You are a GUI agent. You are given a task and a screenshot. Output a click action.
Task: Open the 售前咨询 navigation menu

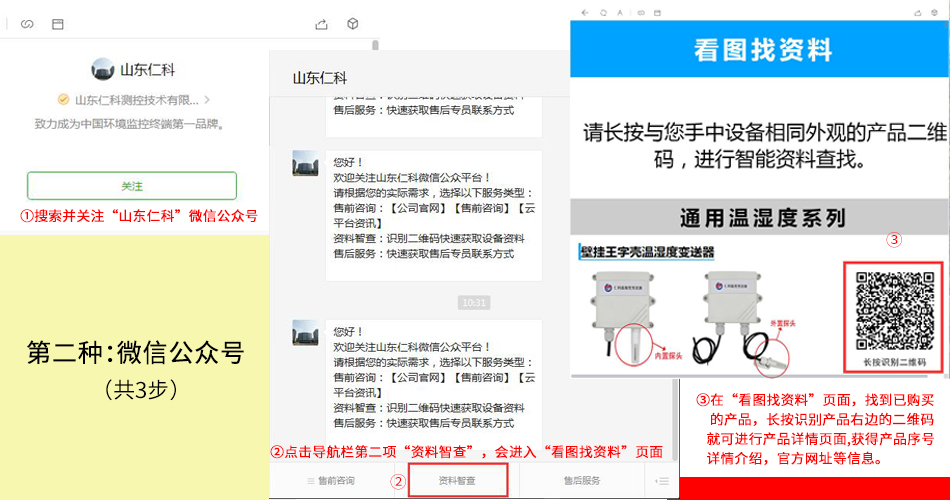331,481
